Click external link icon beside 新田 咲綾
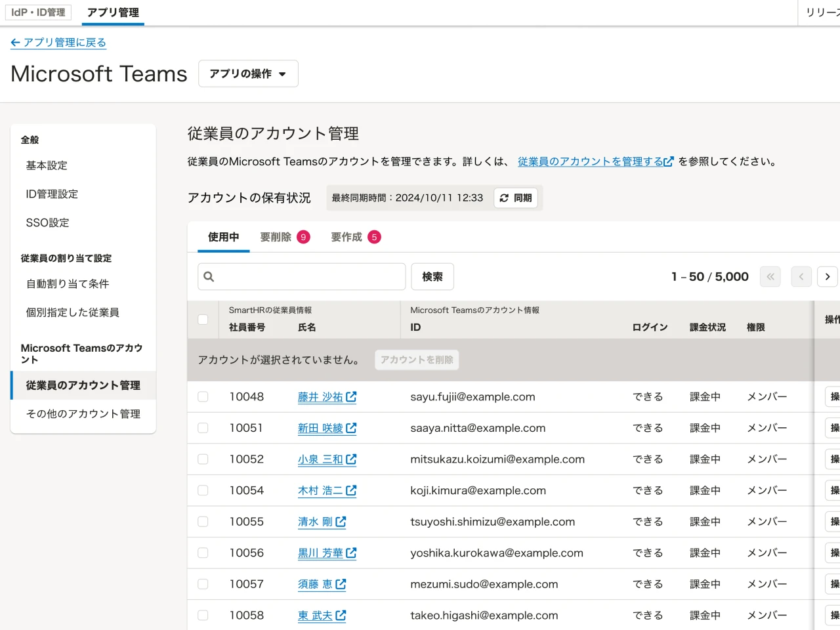Screen dimensions: 840x630 click(351, 428)
